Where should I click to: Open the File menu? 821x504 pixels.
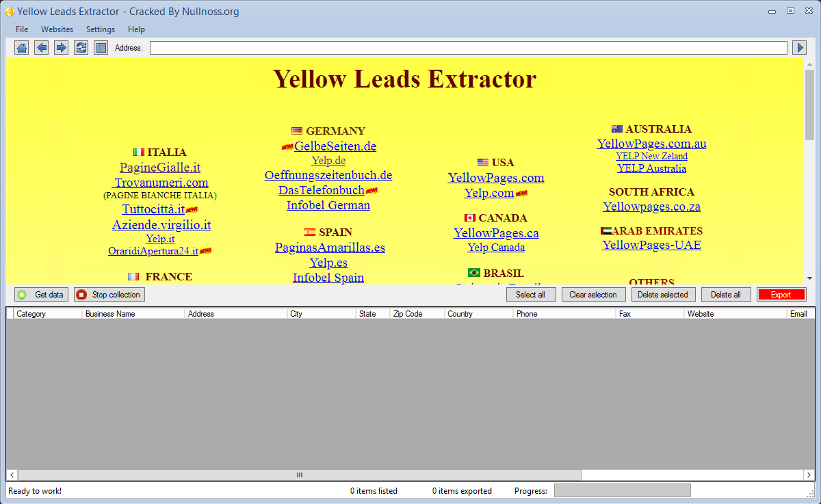[22, 29]
